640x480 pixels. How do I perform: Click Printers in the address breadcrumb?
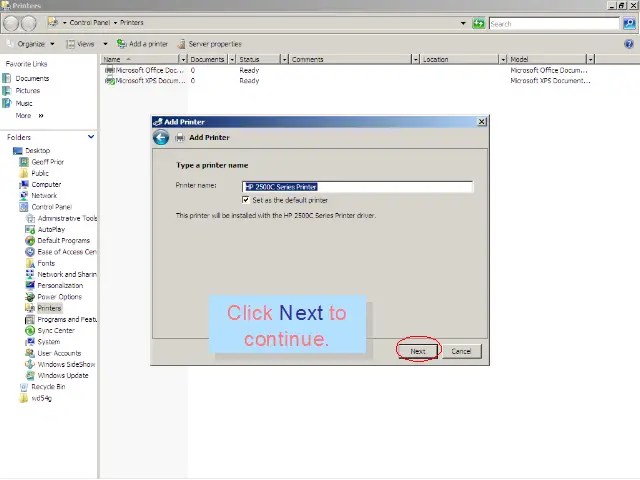(131, 22)
